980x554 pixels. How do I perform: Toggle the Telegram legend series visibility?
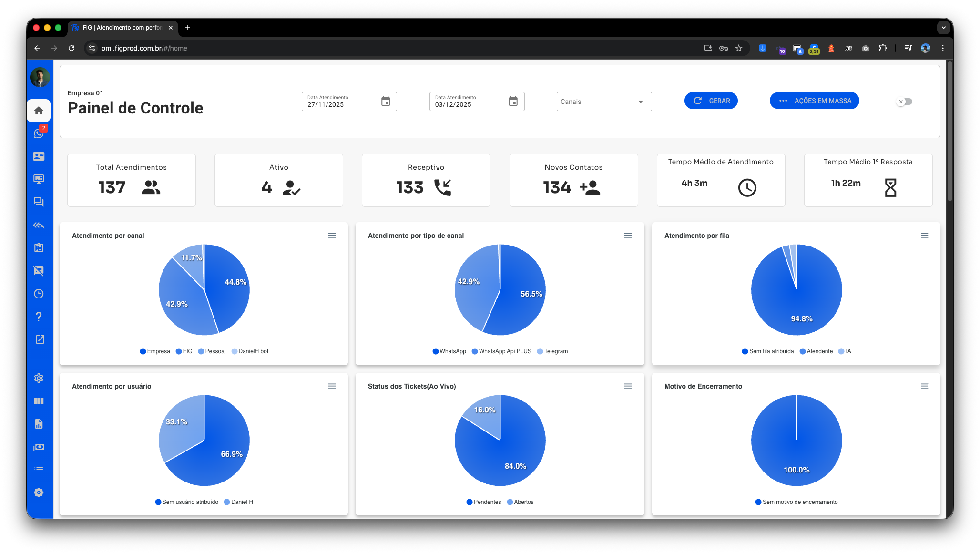(x=552, y=351)
